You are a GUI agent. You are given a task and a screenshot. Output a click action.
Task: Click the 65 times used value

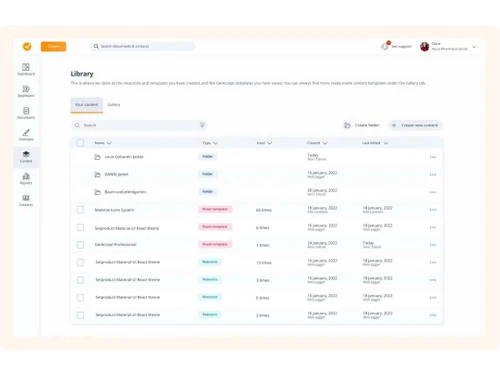point(264,210)
